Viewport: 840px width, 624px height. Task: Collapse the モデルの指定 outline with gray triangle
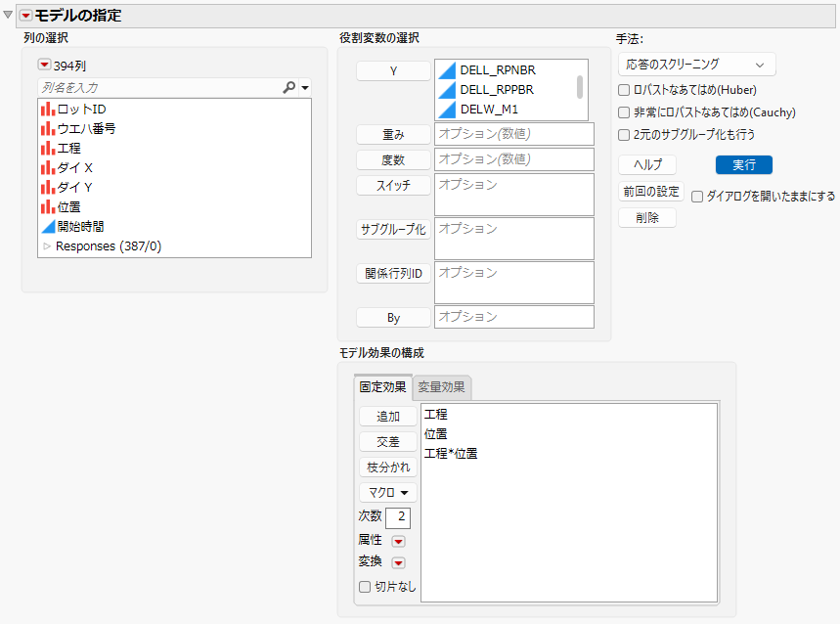[8, 15]
